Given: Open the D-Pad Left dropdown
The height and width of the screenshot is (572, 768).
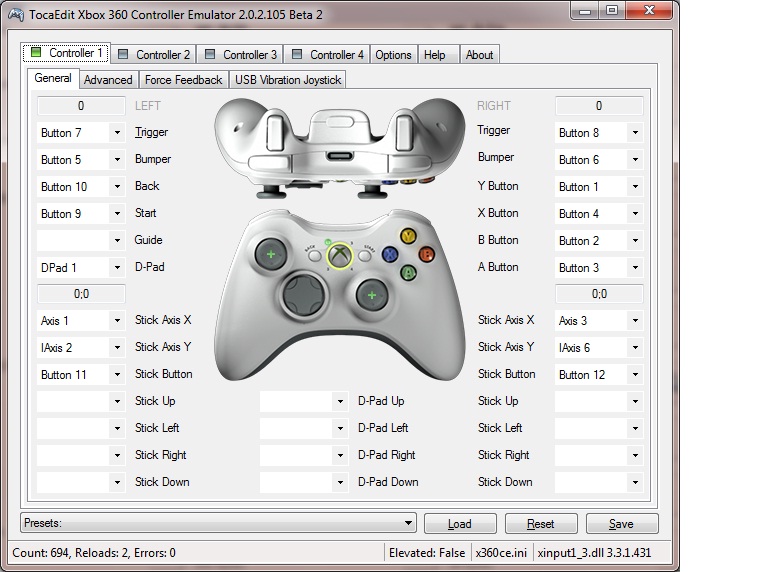Looking at the screenshot, I should point(304,429).
